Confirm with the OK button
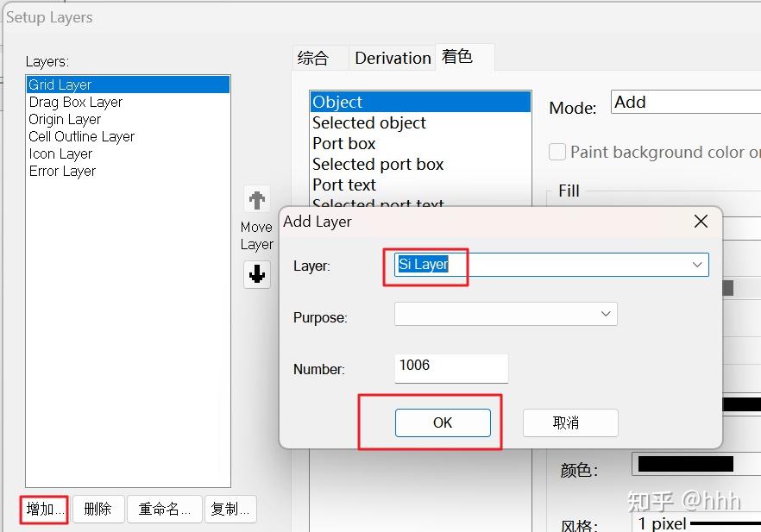The height and width of the screenshot is (532, 761). point(442,422)
